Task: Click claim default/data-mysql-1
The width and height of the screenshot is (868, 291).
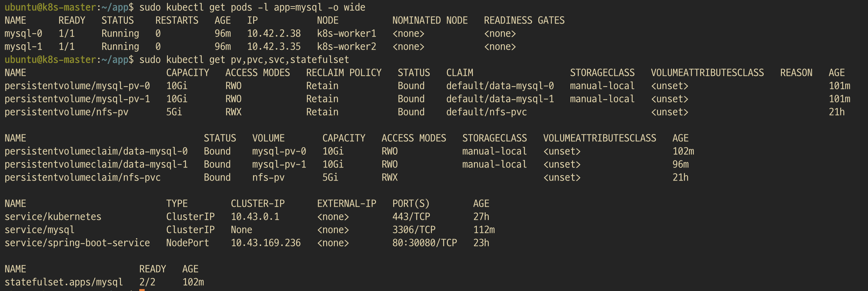Action: (x=500, y=99)
